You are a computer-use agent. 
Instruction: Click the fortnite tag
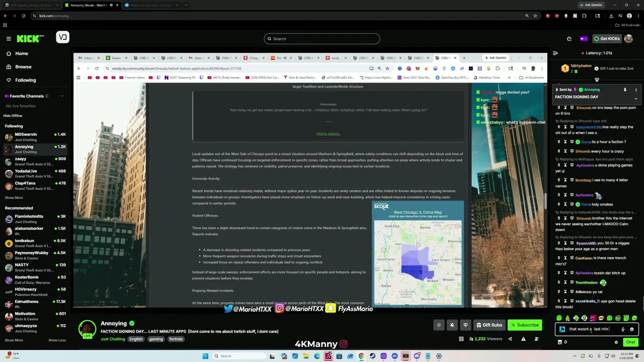(176, 339)
